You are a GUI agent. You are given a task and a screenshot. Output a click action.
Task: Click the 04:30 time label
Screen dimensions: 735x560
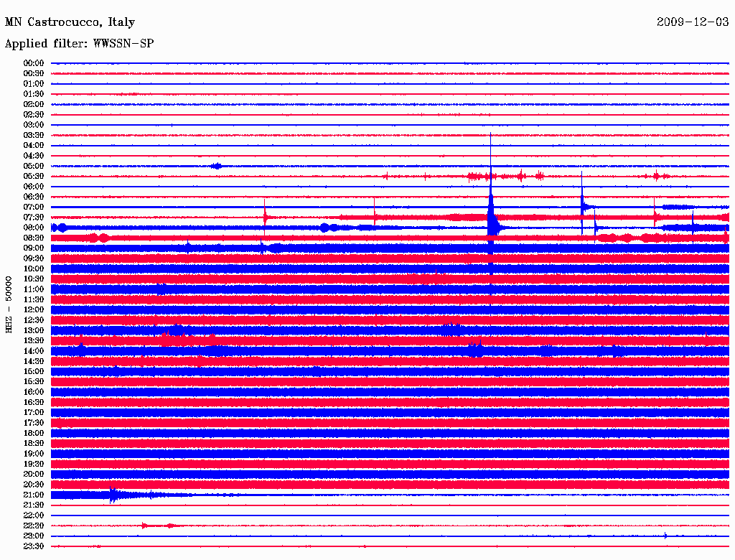pos(34,156)
